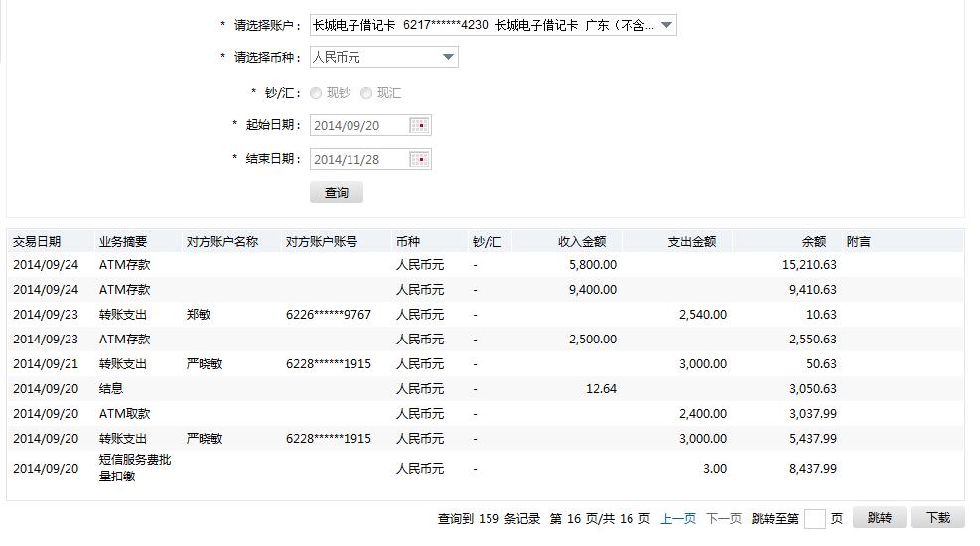Click the 钞/汇 column header
The height and width of the screenshot is (546, 980).
pyautogui.click(x=487, y=242)
